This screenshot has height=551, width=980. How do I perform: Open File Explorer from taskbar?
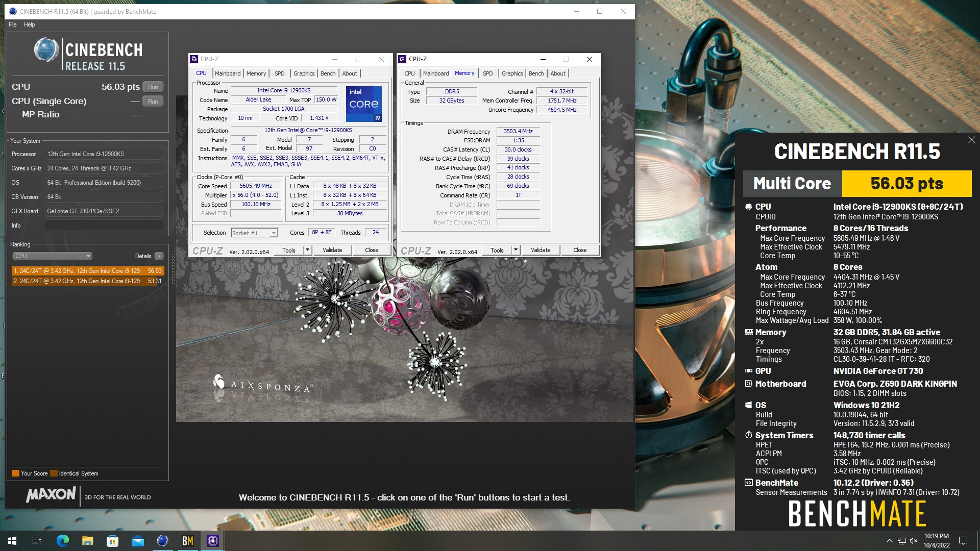click(87, 541)
